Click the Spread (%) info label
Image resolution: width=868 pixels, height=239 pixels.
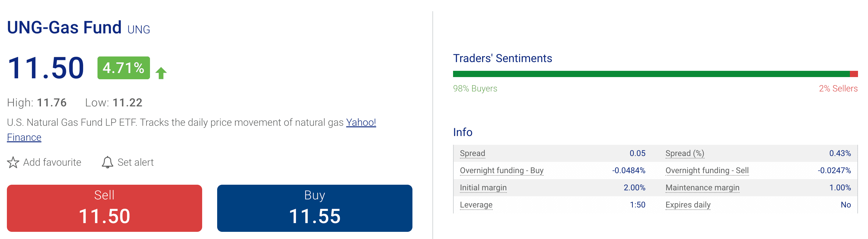point(685,153)
